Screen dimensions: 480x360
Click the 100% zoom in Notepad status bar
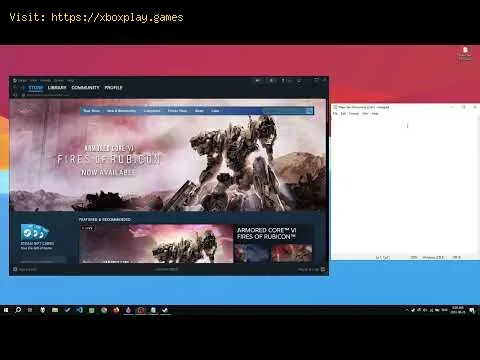(414, 257)
